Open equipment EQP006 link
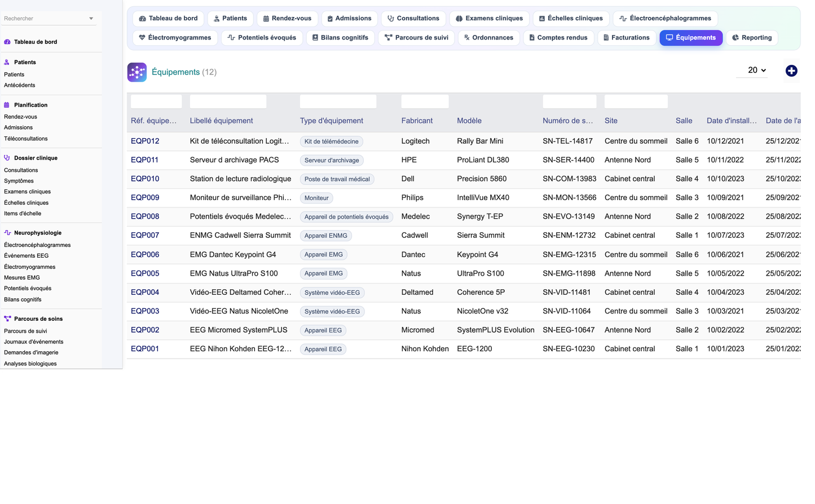The height and width of the screenshot is (504, 815). pos(145,254)
